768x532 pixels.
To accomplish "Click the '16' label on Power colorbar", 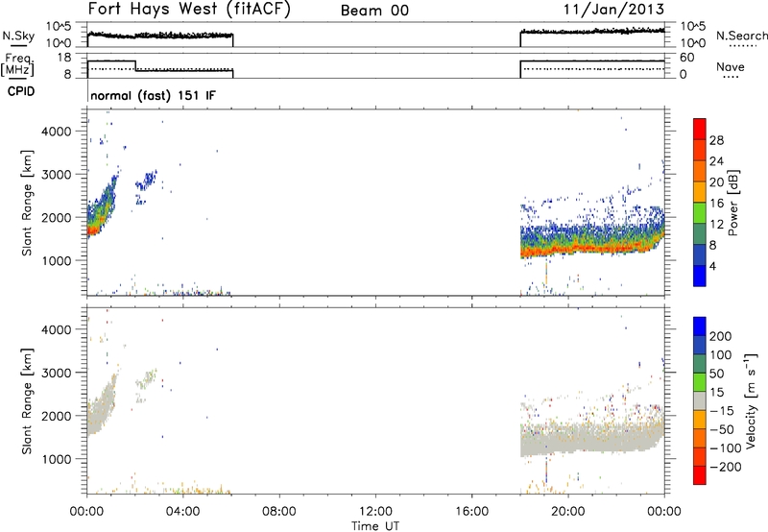I will tap(716, 204).
